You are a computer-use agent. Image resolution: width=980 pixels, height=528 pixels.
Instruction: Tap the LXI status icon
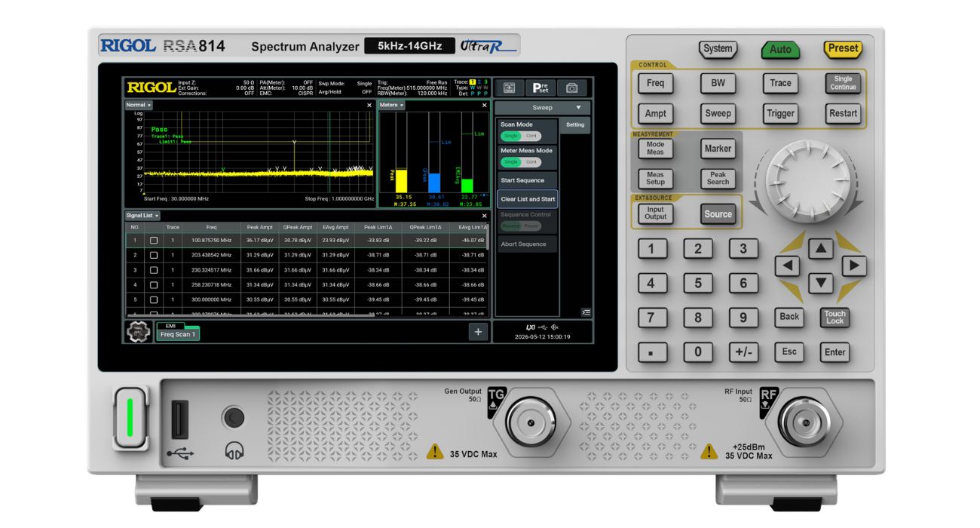(x=530, y=327)
